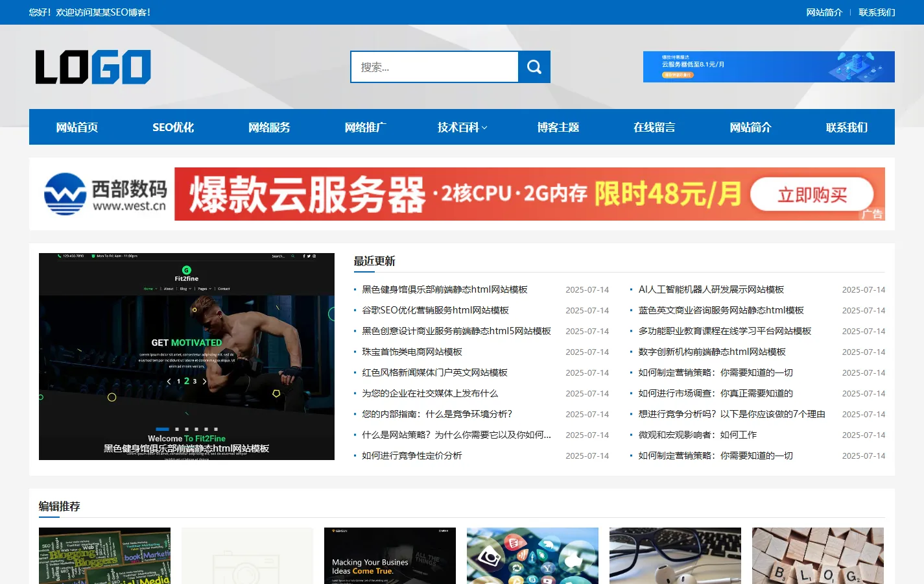
Task: Open the 网络推广 navigation item
Action: point(366,127)
